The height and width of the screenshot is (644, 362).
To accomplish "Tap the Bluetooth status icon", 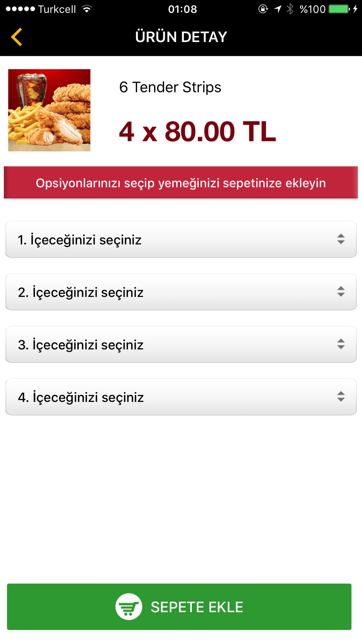I will click(290, 9).
